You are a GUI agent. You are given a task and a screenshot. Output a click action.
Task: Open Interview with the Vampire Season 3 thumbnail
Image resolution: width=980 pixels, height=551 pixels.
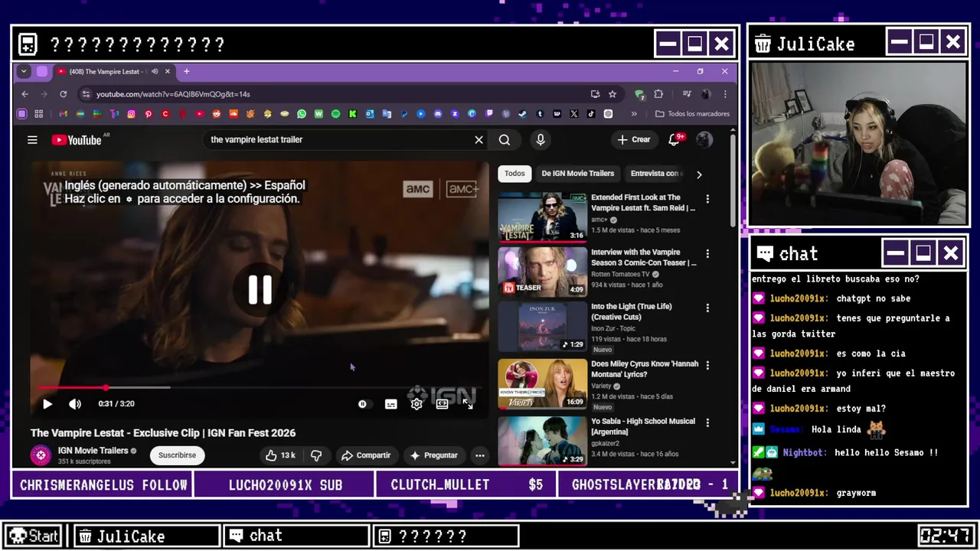click(x=543, y=272)
